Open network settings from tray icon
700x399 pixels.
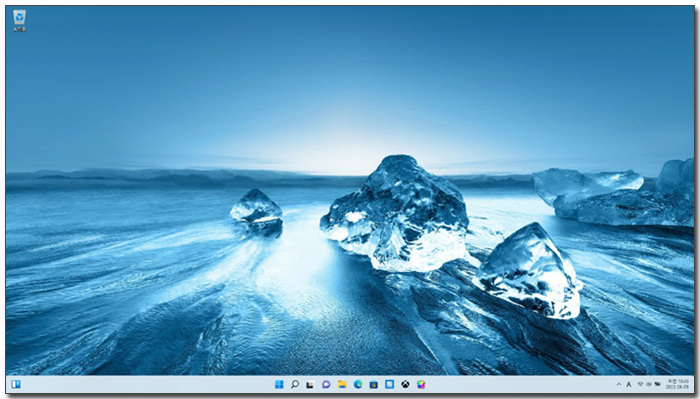click(640, 384)
